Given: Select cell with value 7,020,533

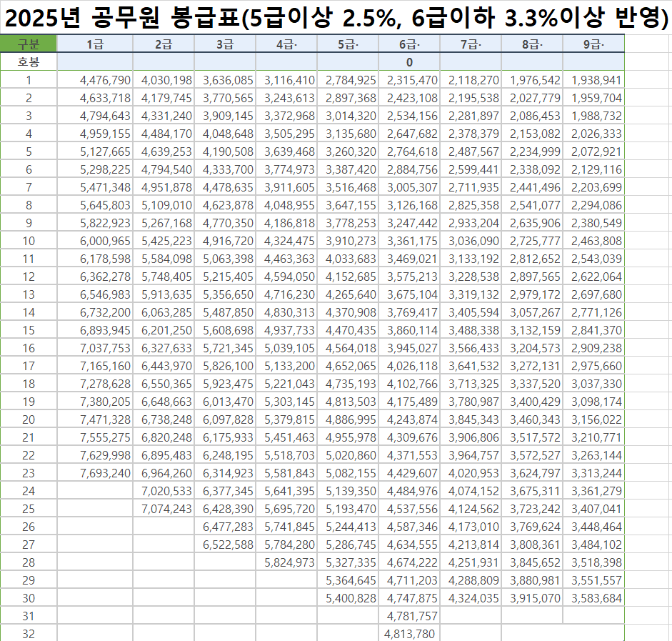Looking at the screenshot, I should tap(164, 491).
